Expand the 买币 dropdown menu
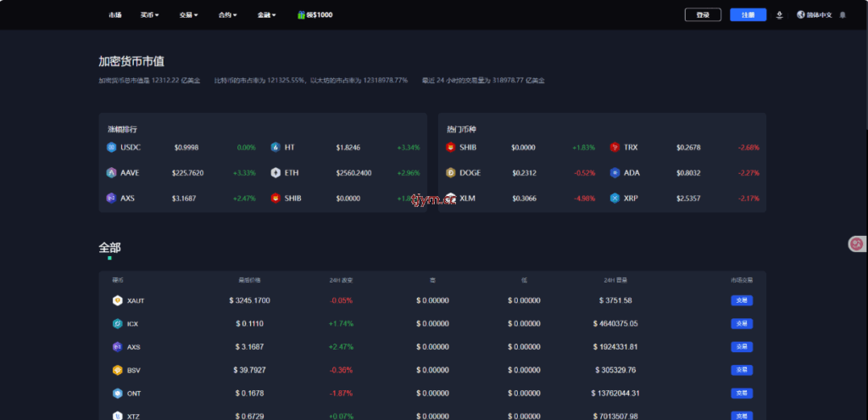The width and height of the screenshot is (868, 420). coord(150,15)
